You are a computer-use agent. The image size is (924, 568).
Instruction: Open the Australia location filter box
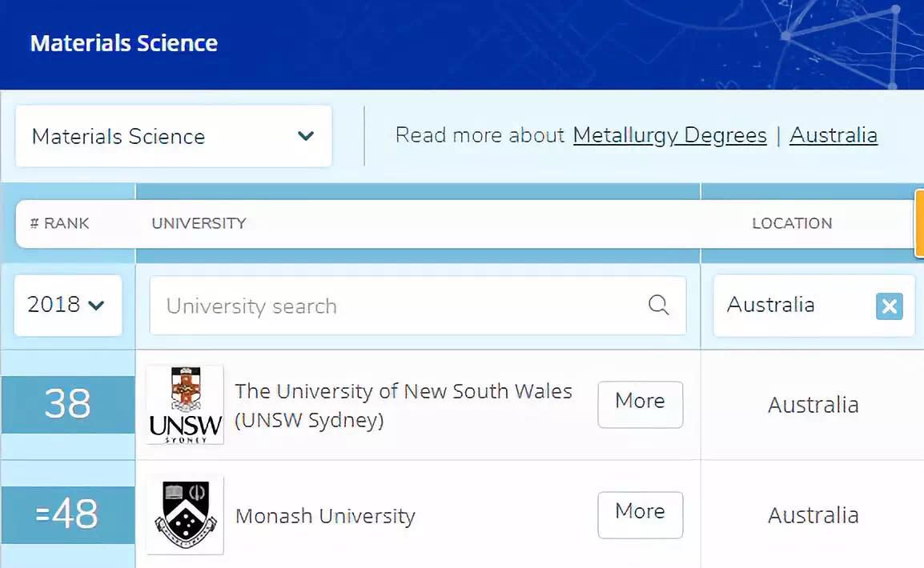793,305
